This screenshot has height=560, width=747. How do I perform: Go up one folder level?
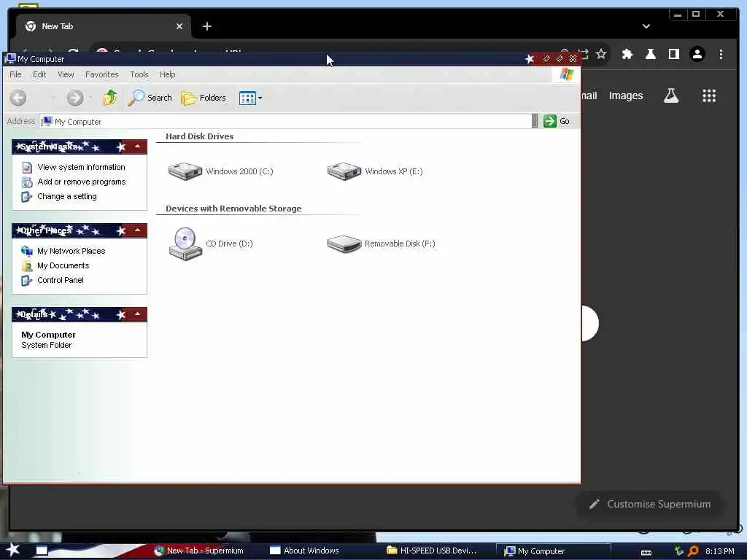[x=110, y=98]
